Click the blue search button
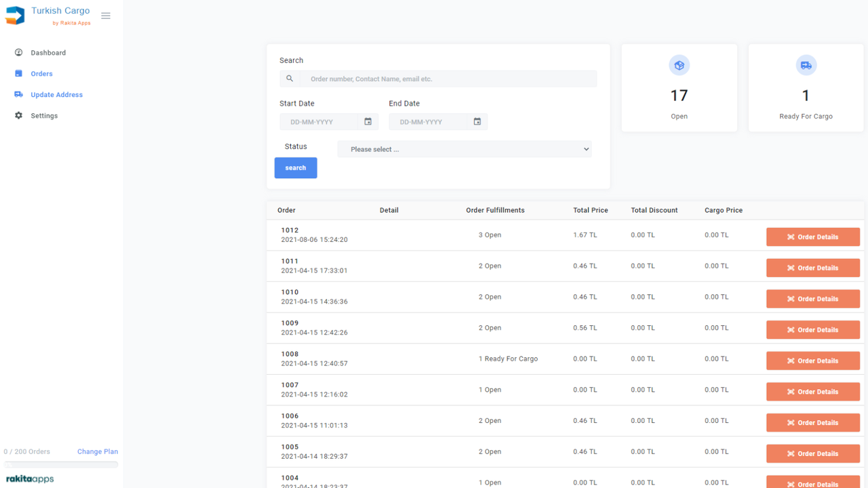The height and width of the screenshot is (488, 868). (296, 167)
